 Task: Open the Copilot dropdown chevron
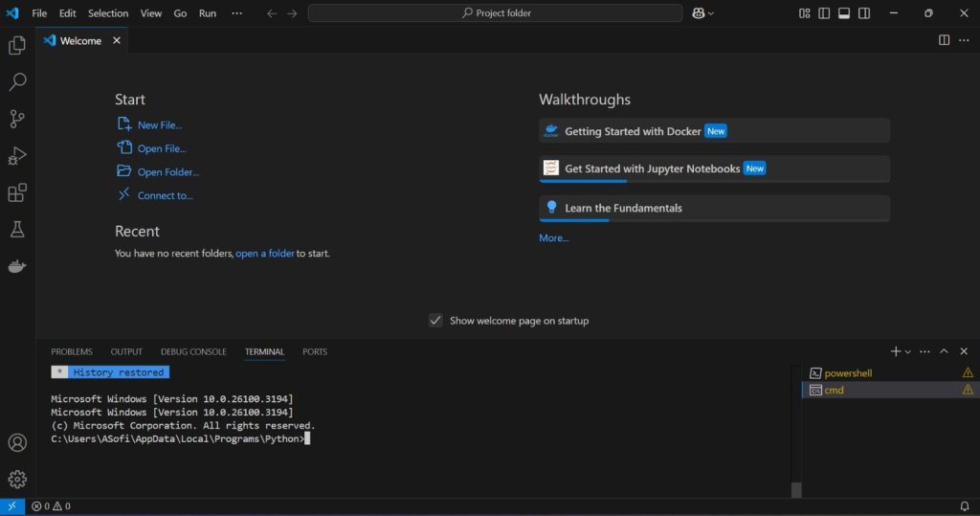[x=711, y=13]
